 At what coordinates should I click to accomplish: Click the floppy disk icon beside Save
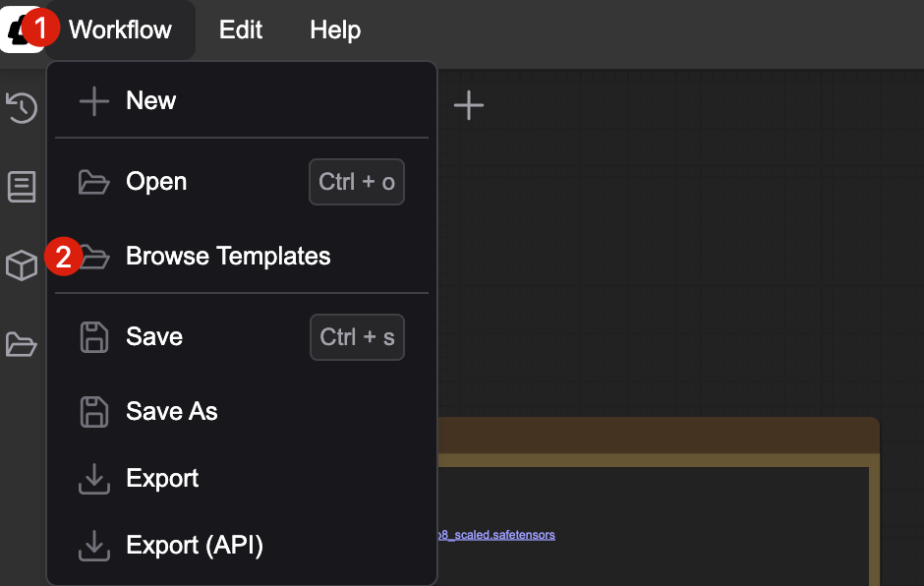pyautogui.click(x=94, y=337)
